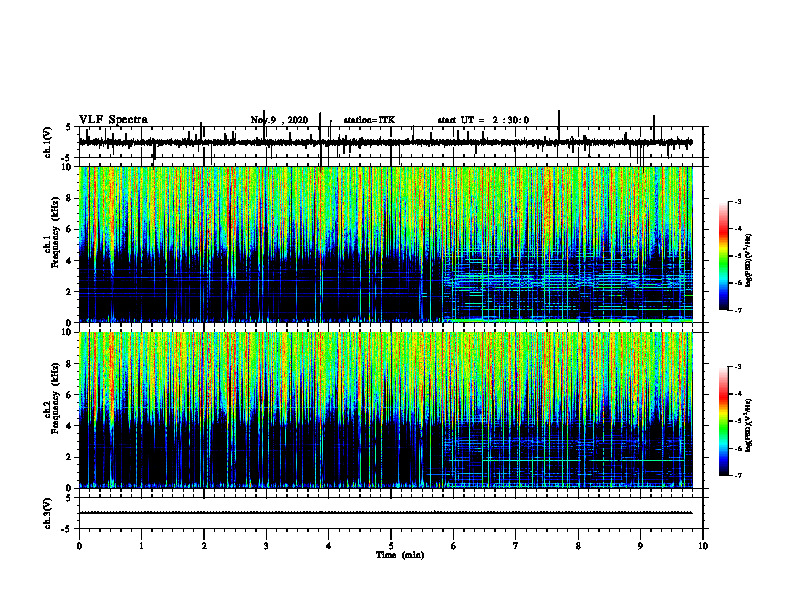
Task: Click time axis tick label "1"
Action: point(141,546)
